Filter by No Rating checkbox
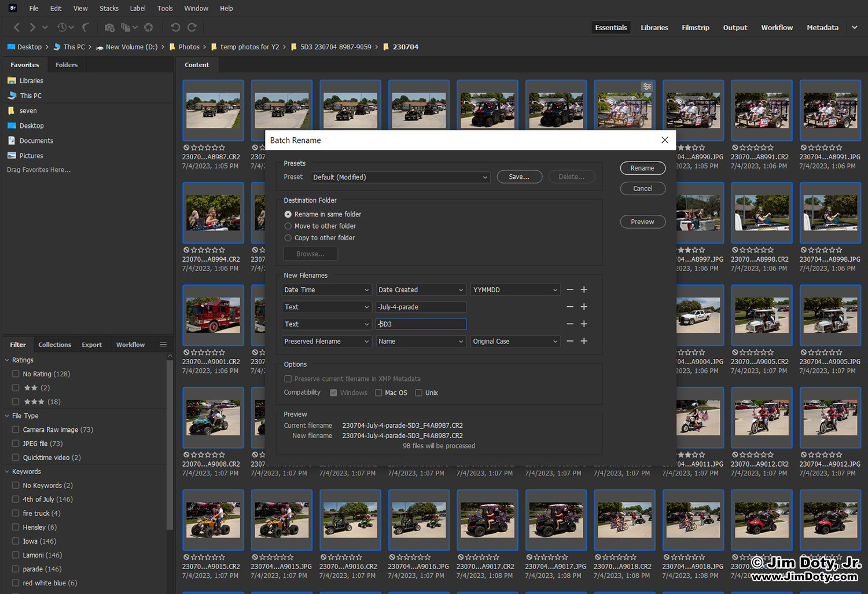Screen dimensions: 868x594 [x=16, y=374]
